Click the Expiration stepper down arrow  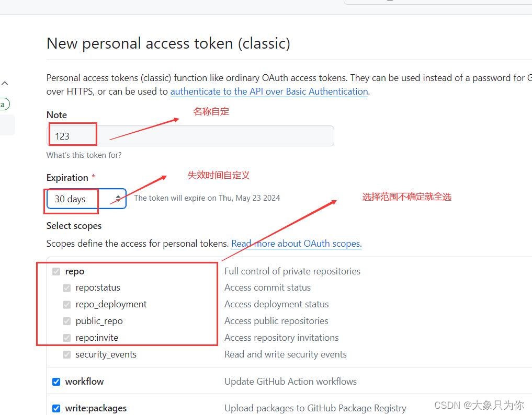(x=118, y=202)
